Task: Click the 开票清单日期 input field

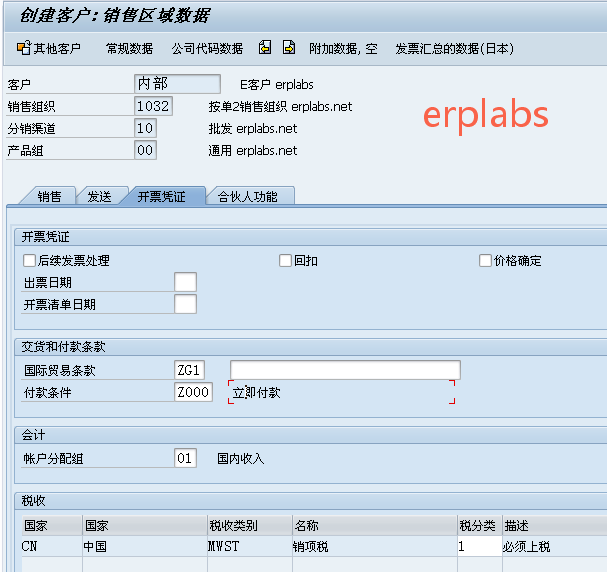Action: 185,304
